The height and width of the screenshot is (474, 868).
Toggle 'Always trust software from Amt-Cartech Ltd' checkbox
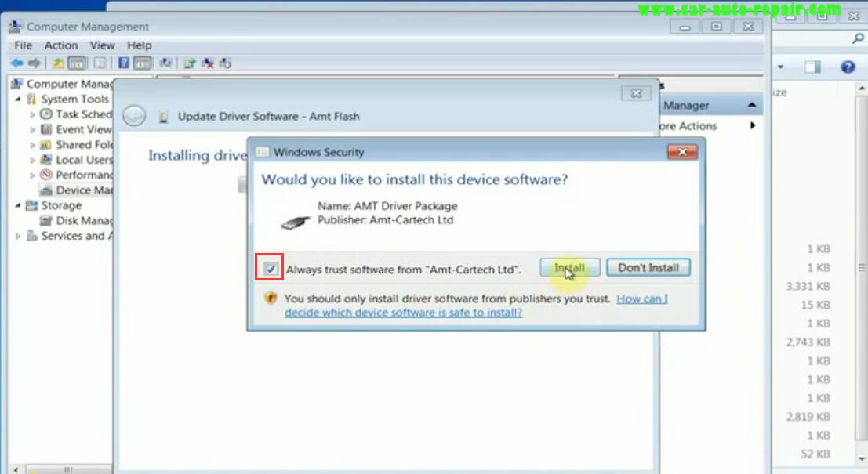point(271,269)
